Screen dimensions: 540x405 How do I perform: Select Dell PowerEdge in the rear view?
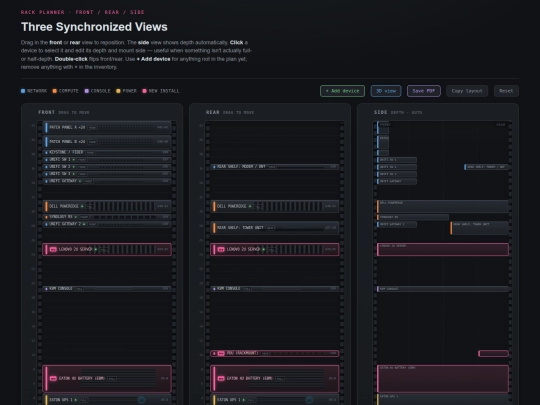click(274, 206)
